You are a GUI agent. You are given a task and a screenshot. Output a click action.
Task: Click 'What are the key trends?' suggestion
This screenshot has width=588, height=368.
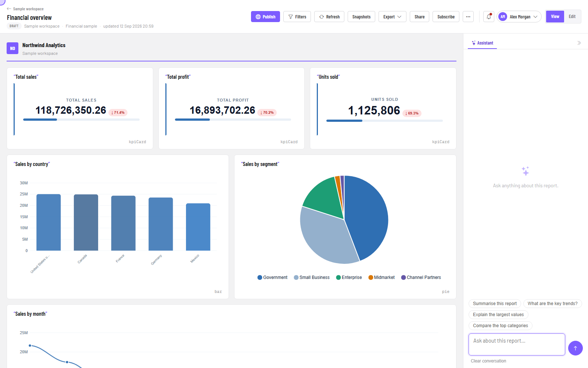(x=552, y=304)
